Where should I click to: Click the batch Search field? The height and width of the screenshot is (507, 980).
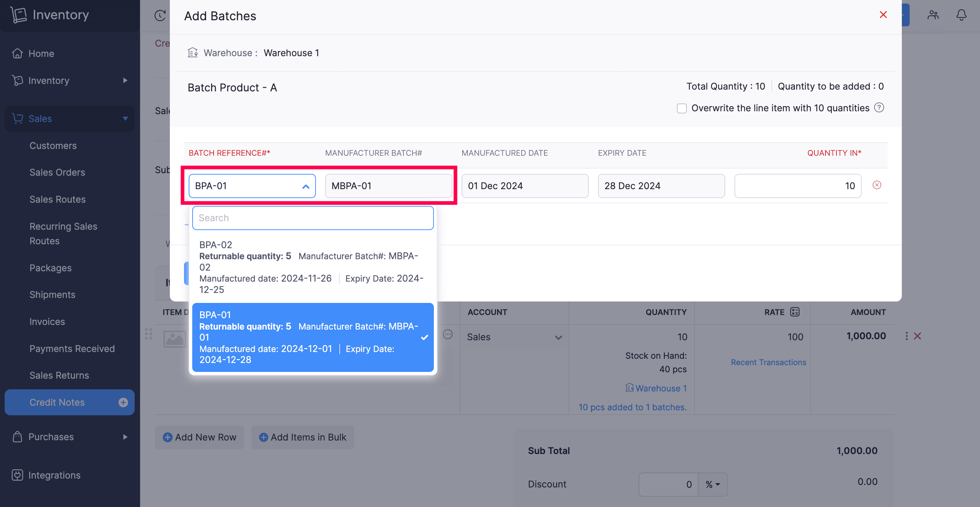pos(312,218)
